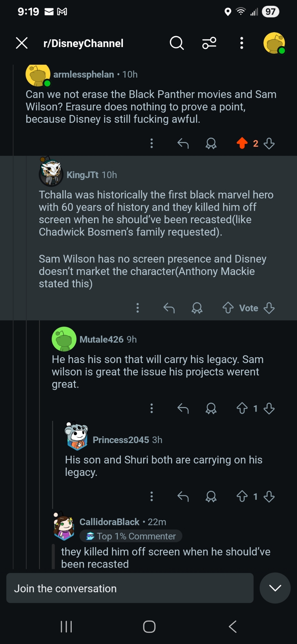Reply to KingJTt's comment
Screen dimensions: 297x644
(x=169, y=308)
